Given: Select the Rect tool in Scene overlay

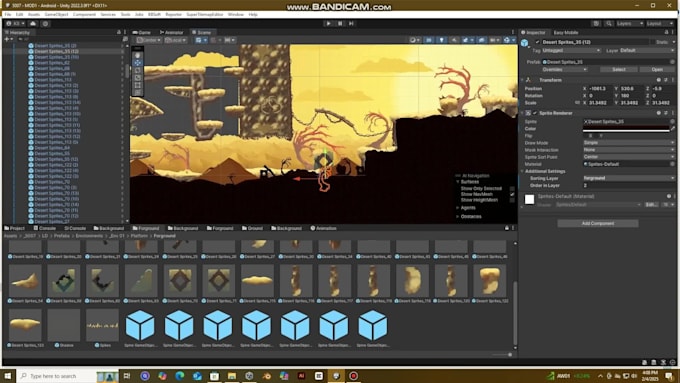Looking at the screenshot, I should pos(137,85).
